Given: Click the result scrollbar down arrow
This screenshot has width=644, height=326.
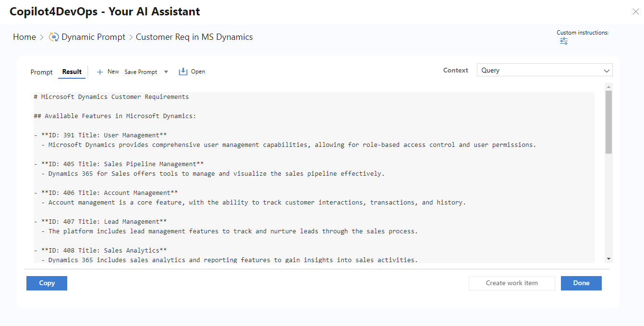Looking at the screenshot, I should tap(608, 259).
